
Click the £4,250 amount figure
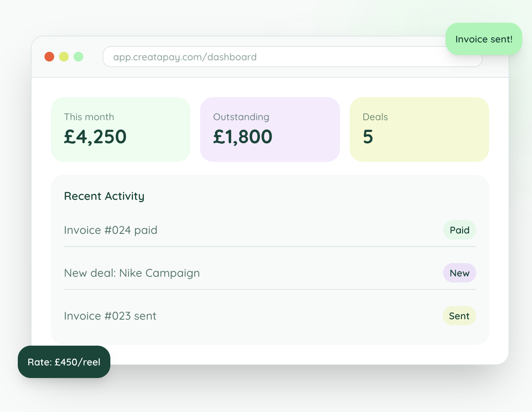(x=95, y=137)
